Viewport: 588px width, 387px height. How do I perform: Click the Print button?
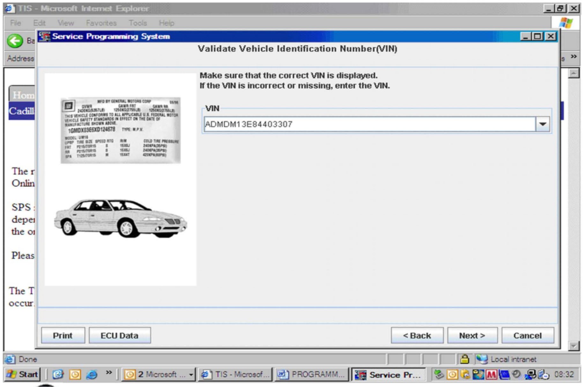point(63,335)
